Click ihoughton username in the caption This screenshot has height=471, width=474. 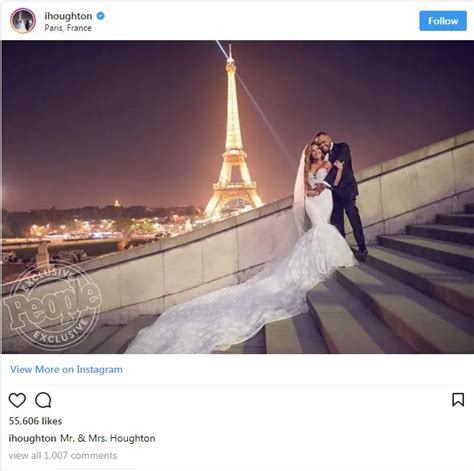[32, 438]
